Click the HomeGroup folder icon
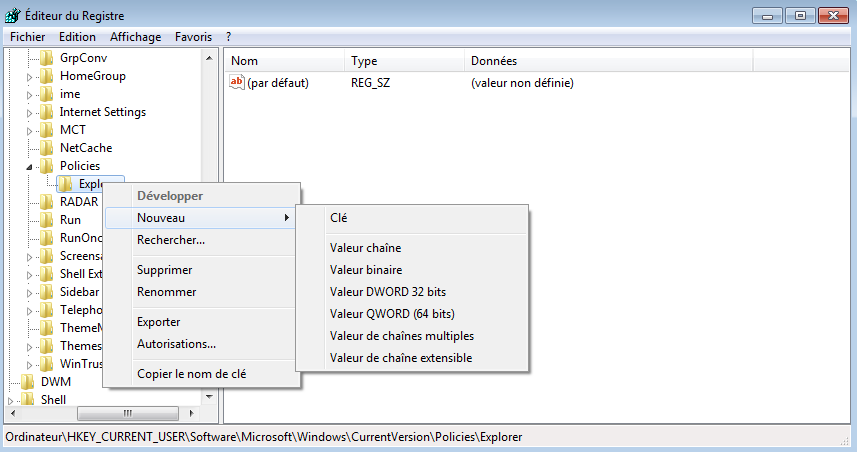 (x=47, y=75)
